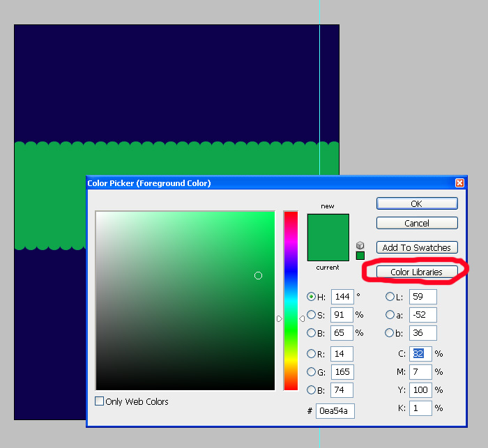
Task: Open Color Libraries
Action: pyautogui.click(x=417, y=272)
